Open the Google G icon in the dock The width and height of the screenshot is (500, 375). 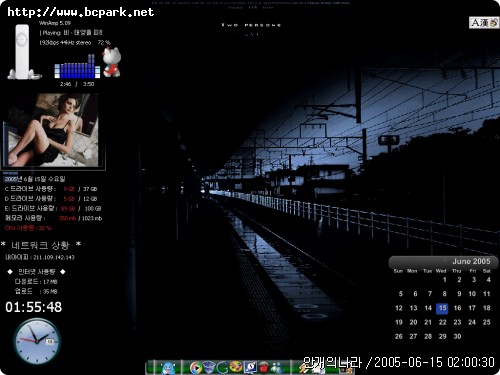point(222,367)
